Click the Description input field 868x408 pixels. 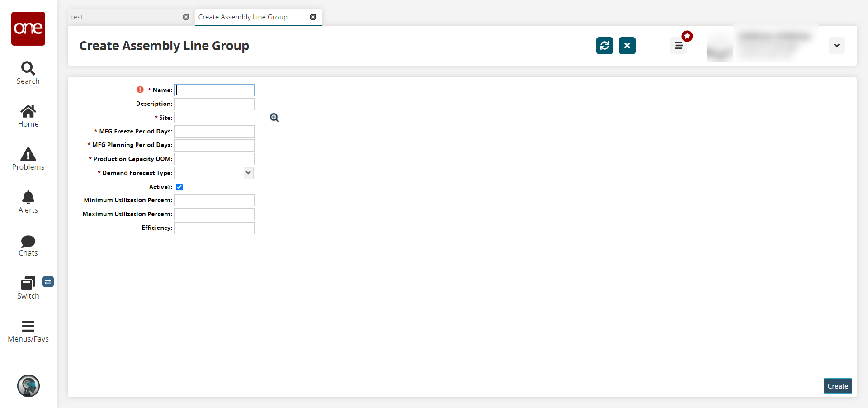click(x=214, y=104)
